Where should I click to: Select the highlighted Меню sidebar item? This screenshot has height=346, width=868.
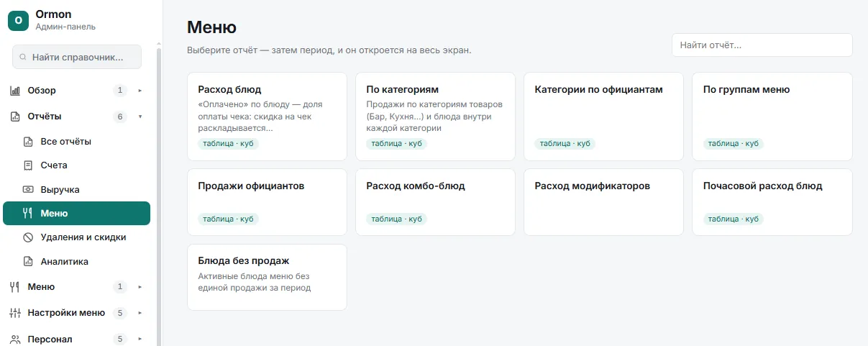point(77,213)
